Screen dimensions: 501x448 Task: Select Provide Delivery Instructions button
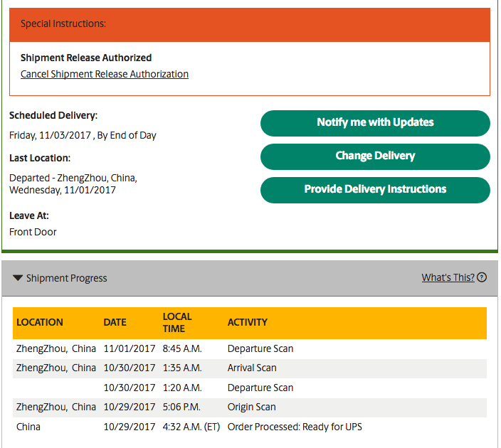tap(375, 190)
